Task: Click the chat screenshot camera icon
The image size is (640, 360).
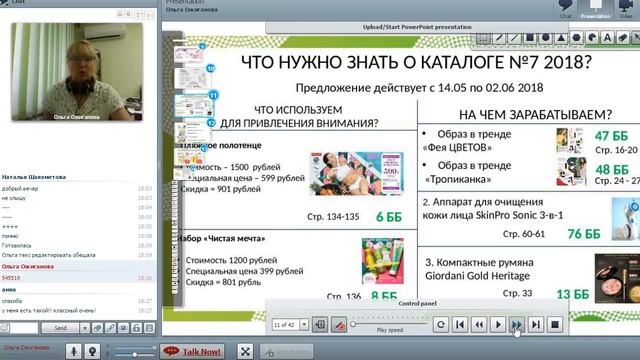Action: [x=123, y=328]
